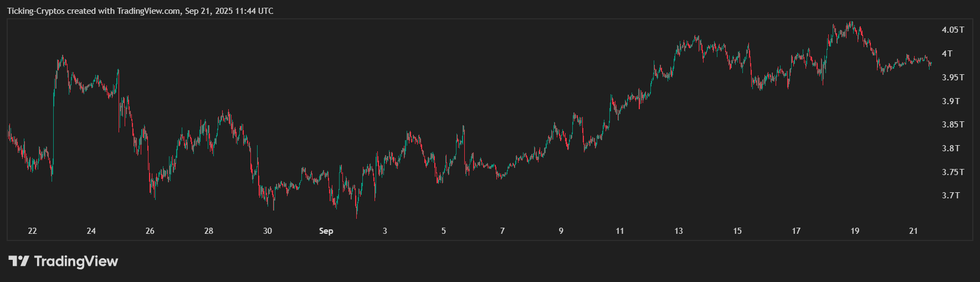Click the 21 date marker on time axis

[x=914, y=231]
